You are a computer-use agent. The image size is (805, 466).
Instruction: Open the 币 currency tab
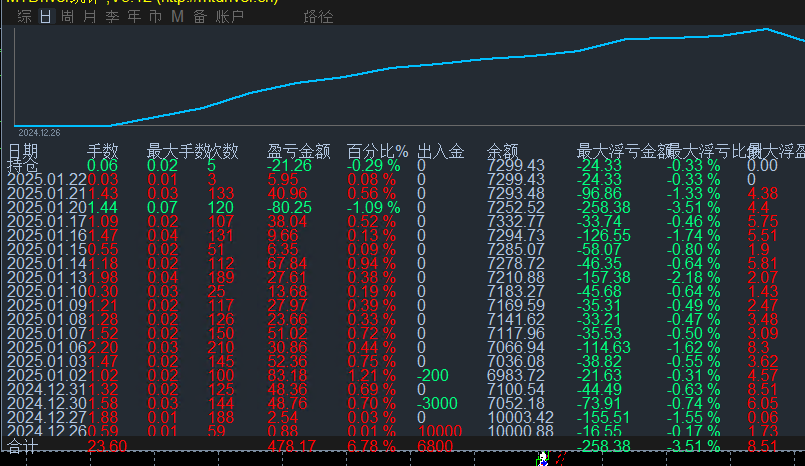pyautogui.click(x=156, y=16)
